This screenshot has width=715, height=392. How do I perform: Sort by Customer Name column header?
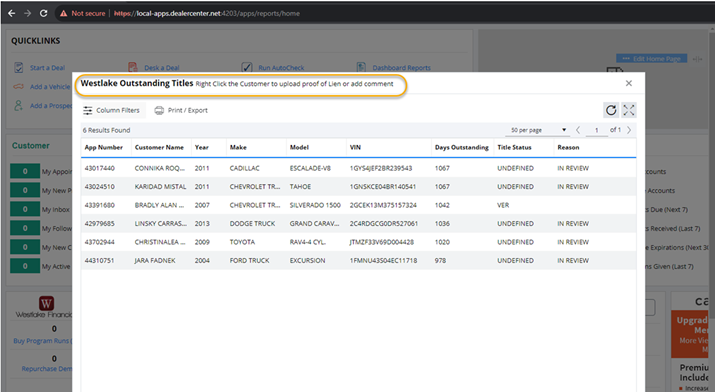[159, 147]
